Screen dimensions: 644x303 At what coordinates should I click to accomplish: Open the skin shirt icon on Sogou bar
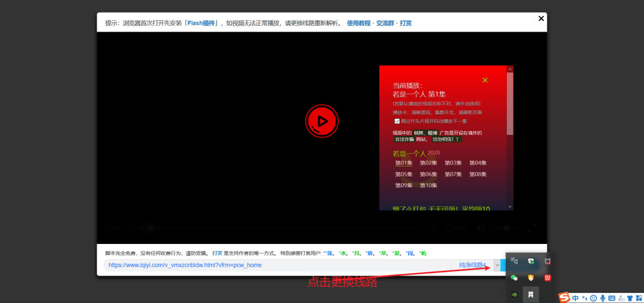(630, 298)
